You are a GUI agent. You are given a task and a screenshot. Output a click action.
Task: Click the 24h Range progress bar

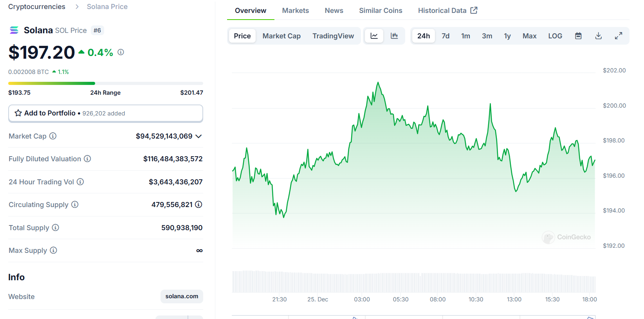[106, 83]
